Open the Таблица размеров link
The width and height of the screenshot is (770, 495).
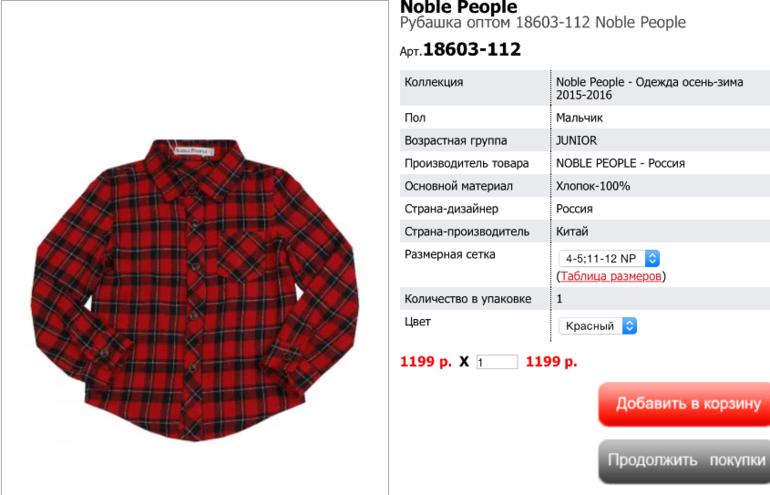coord(611,276)
